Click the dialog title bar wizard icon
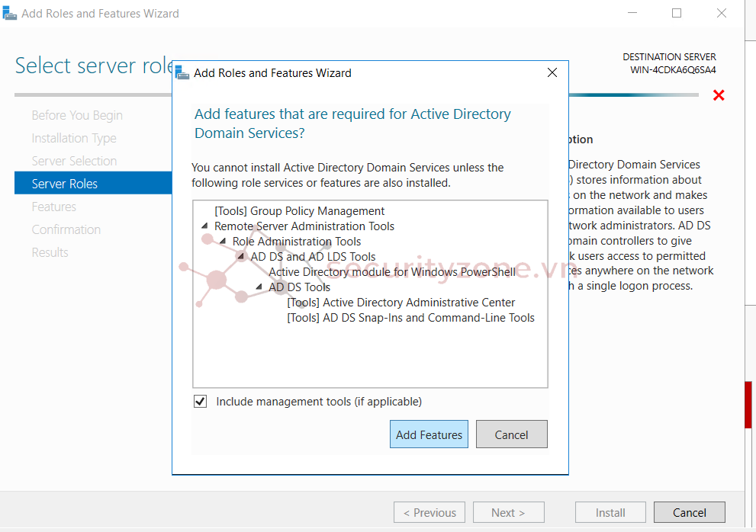756x532 pixels. click(182, 72)
